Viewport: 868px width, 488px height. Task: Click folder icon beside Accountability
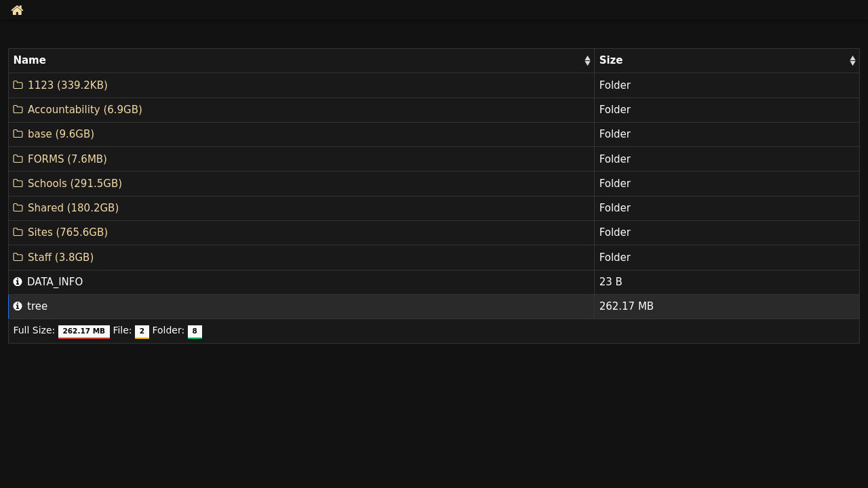(18, 110)
